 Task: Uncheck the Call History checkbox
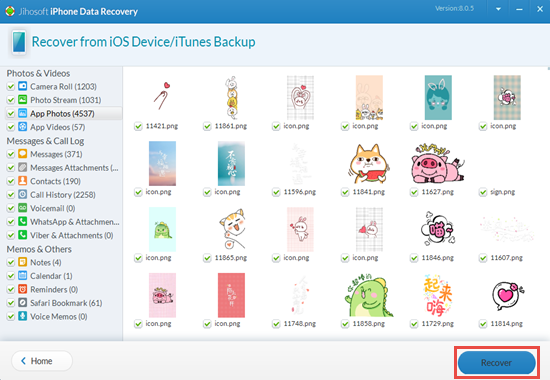coord(11,195)
